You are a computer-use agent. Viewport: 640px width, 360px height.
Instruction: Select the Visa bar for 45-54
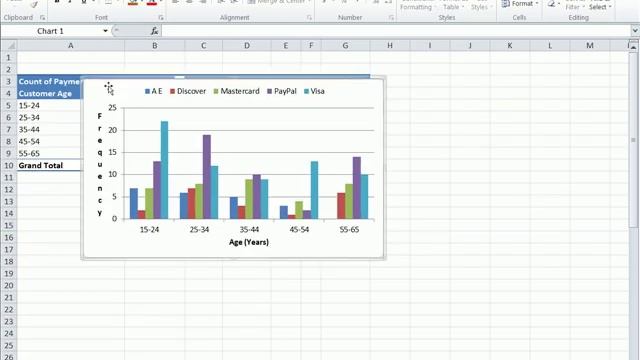[x=314, y=190]
